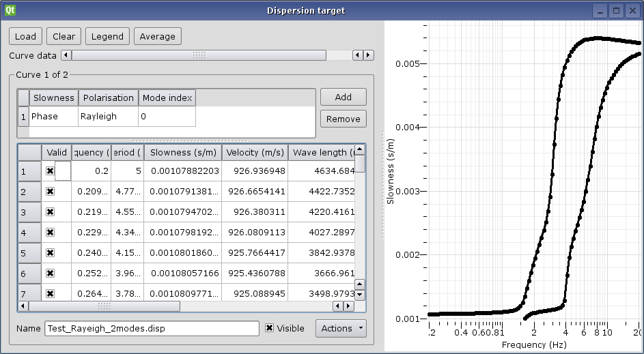Toggle the Valid checkbox in row 4
The image size is (644, 354).
point(50,233)
